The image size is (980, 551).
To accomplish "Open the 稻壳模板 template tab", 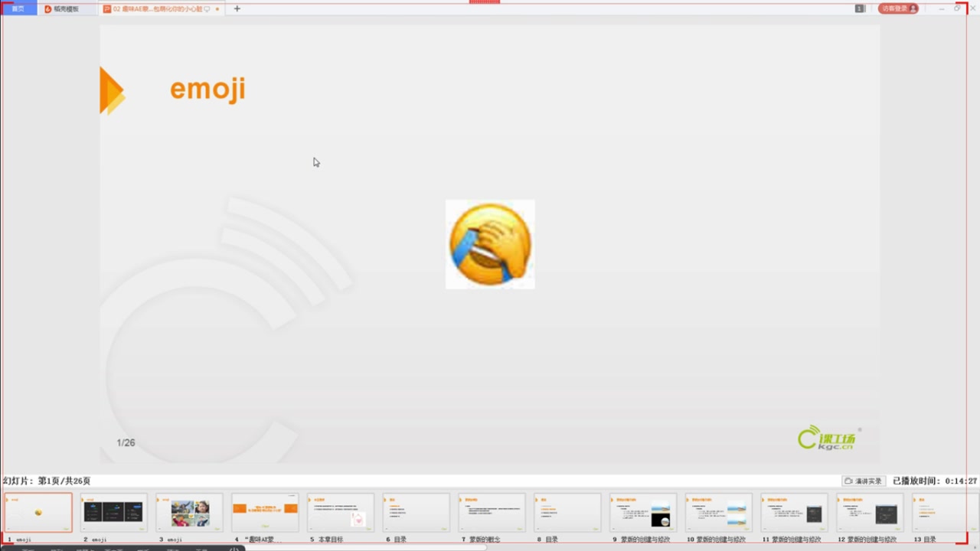I will (x=62, y=8).
